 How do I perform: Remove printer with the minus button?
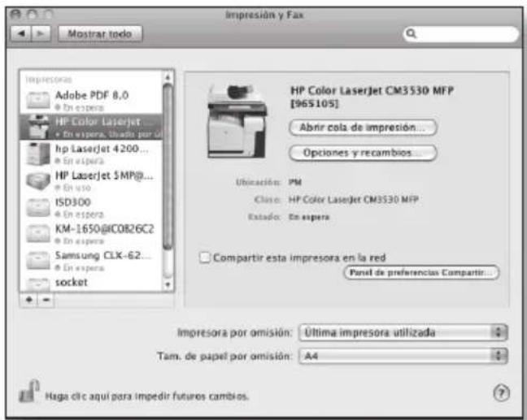46,300
